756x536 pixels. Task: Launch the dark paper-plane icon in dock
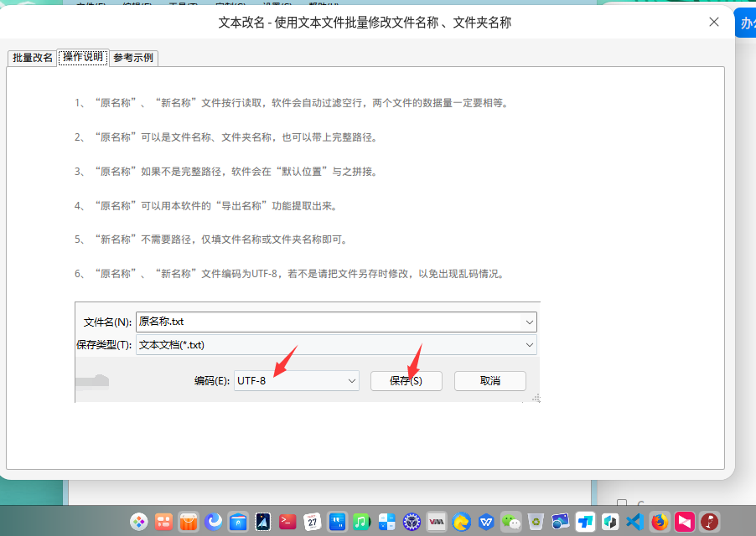[x=263, y=522]
